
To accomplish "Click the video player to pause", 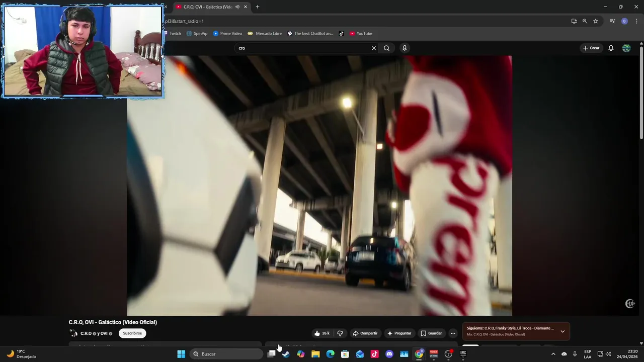I will 319,186.
